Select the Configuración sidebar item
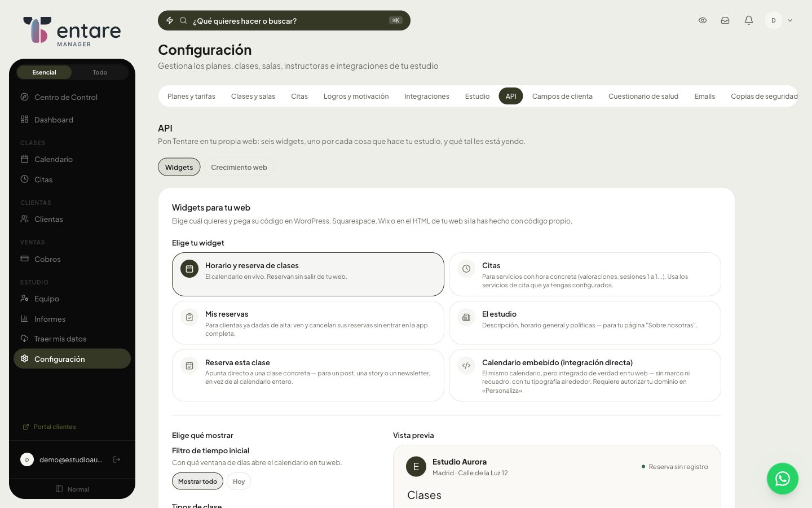812x508 pixels. point(72,359)
